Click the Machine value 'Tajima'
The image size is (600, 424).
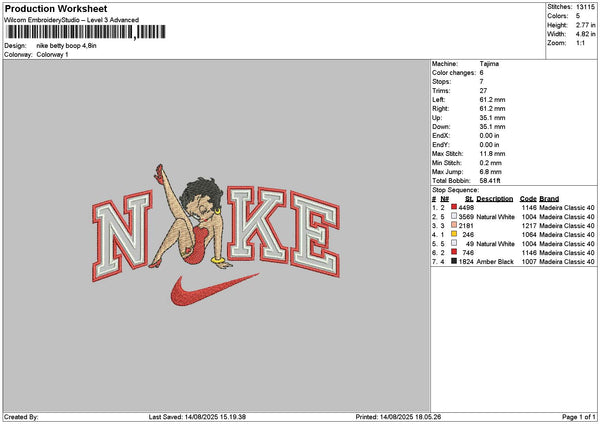click(489, 64)
